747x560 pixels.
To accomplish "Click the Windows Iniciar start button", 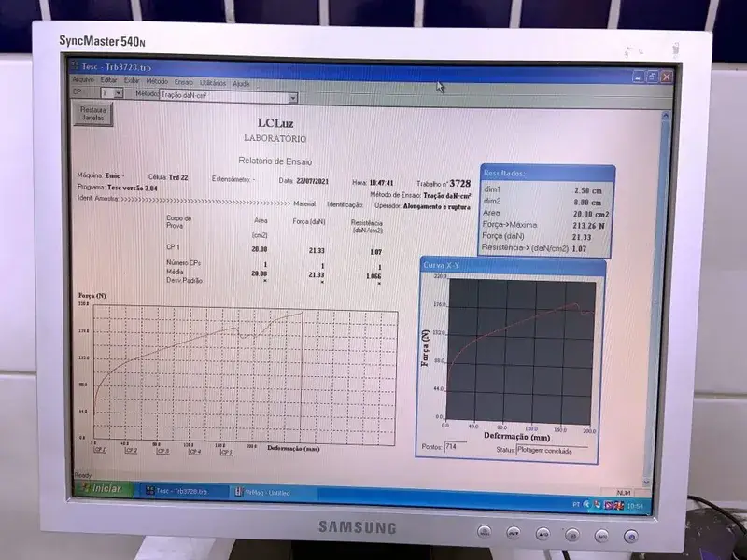I will click(x=102, y=489).
